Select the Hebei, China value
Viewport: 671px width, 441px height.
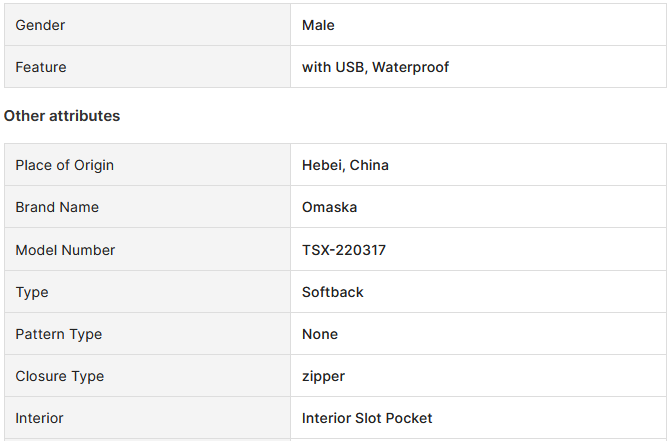point(345,165)
